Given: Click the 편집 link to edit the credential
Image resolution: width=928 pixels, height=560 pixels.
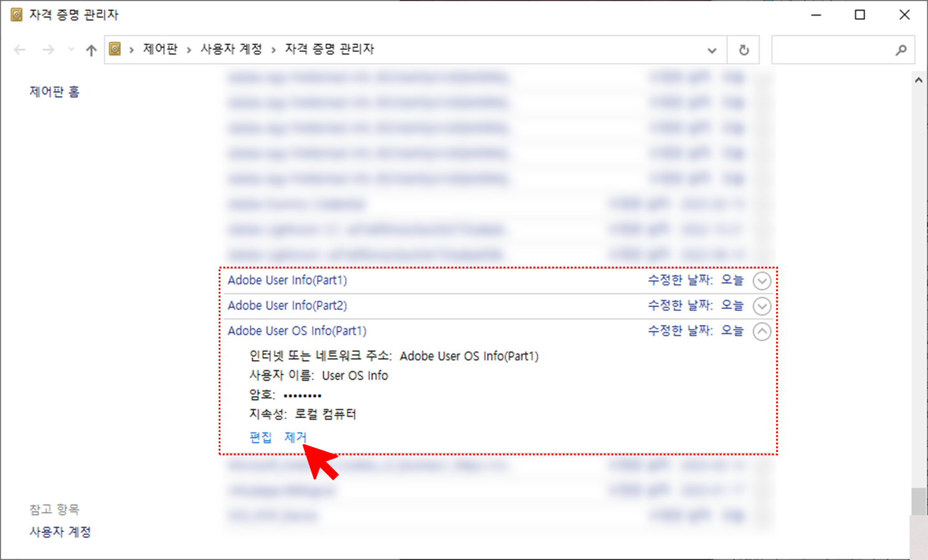Looking at the screenshot, I should point(260,437).
